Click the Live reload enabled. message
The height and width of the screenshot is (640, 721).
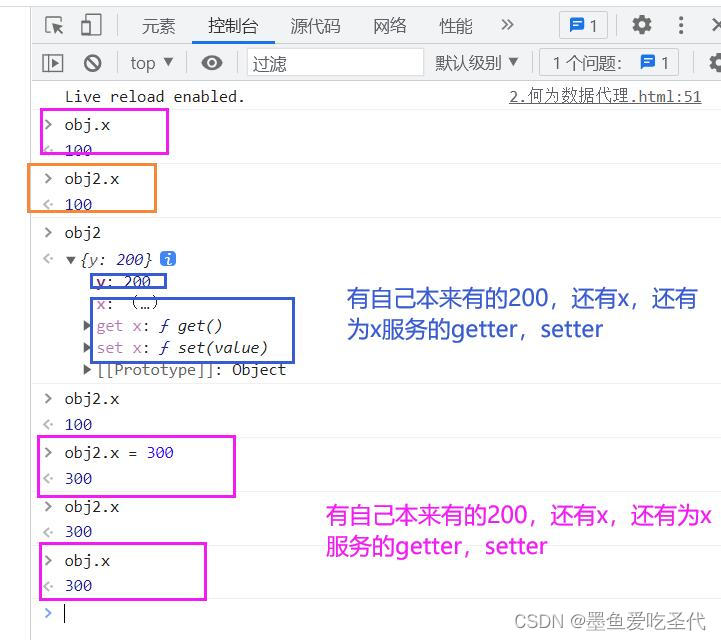(x=155, y=97)
